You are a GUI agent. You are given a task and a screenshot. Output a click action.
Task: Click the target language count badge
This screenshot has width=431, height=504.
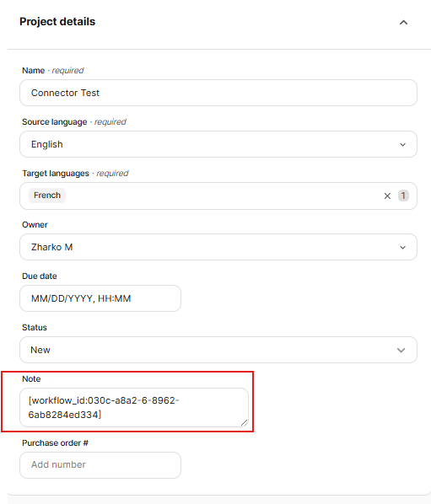coord(403,196)
